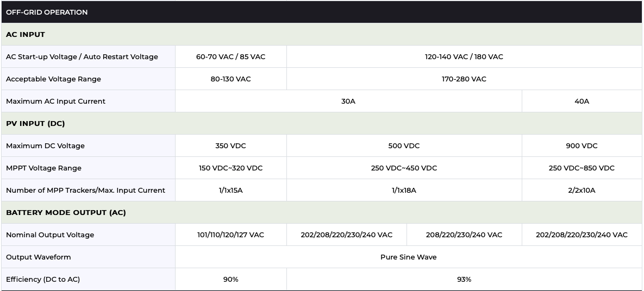Image resolution: width=644 pixels, height=291 pixels.
Task: Click the 60-70 VAC / 85 VAC cell
Action: coord(230,56)
